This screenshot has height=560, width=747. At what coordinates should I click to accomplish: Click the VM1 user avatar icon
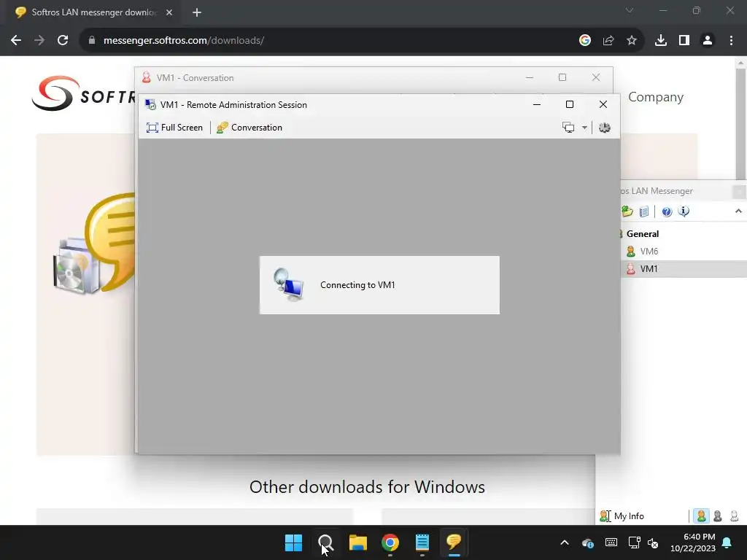point(631,269)
